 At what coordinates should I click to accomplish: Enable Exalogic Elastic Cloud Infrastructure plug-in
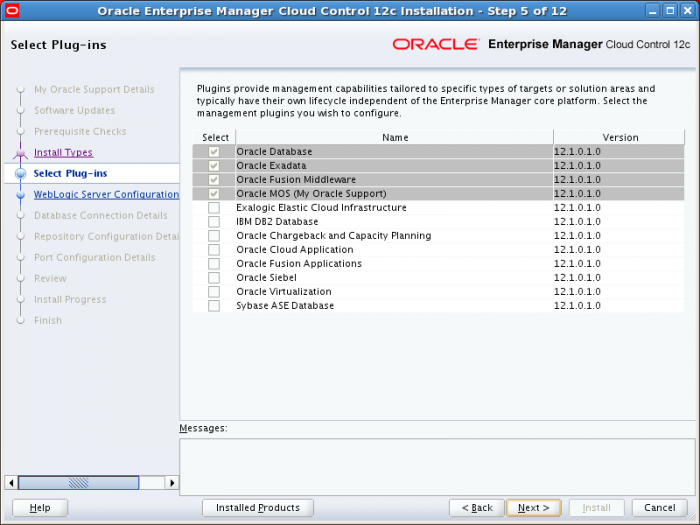click(x=214, y=208)
